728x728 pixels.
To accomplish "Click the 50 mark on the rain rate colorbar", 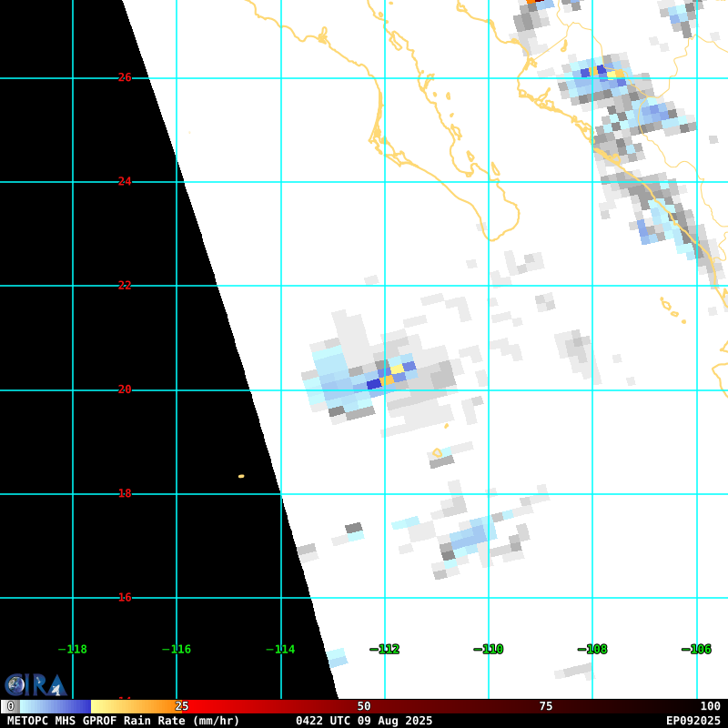I will click(364, 707).
